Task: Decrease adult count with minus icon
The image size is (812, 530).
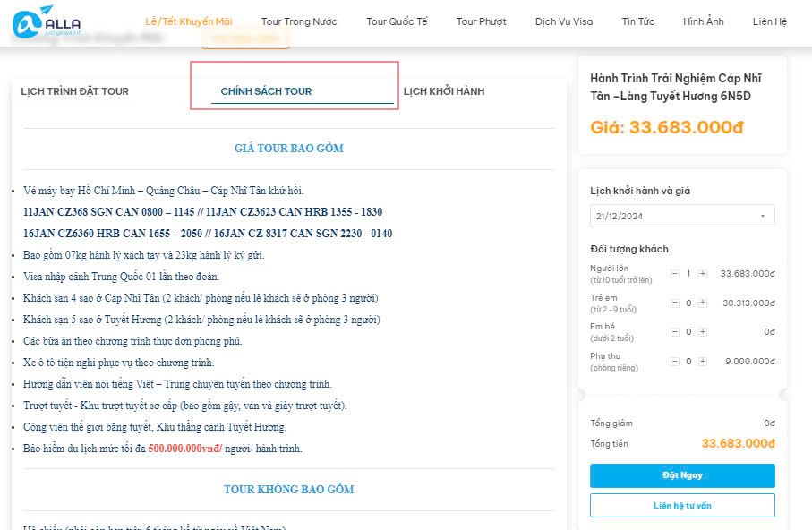Action: coord(675,274)
